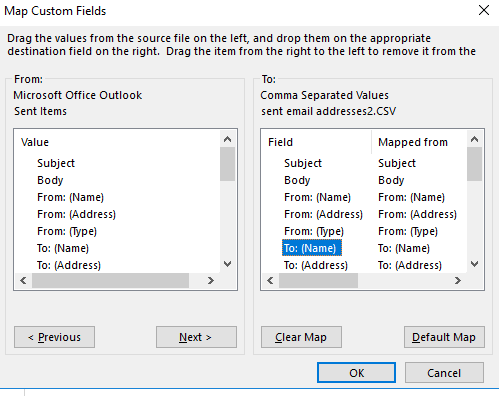Select From: (Type) in the Field column
This screenshot has width=499, height=396.
click(314, 231)
